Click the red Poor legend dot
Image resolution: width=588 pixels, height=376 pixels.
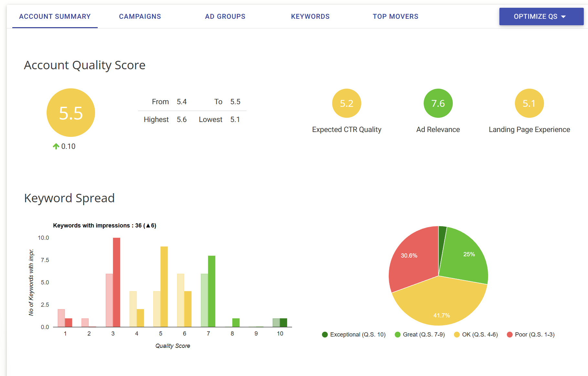click(510, 334)
